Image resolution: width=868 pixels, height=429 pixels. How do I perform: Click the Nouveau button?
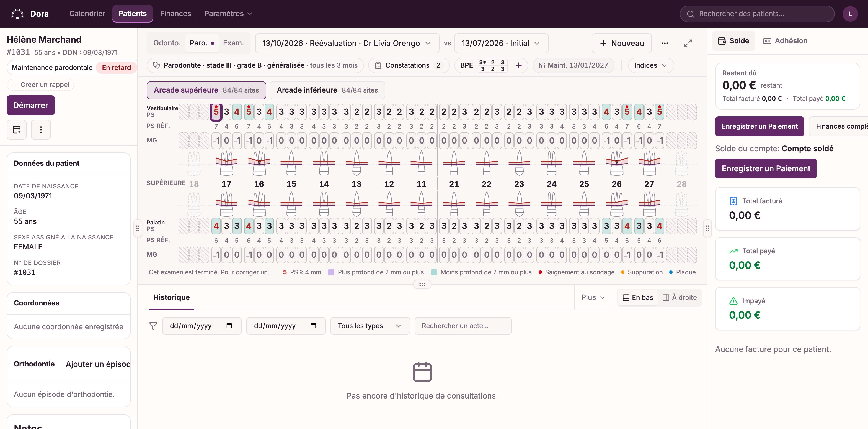point(621,43)
